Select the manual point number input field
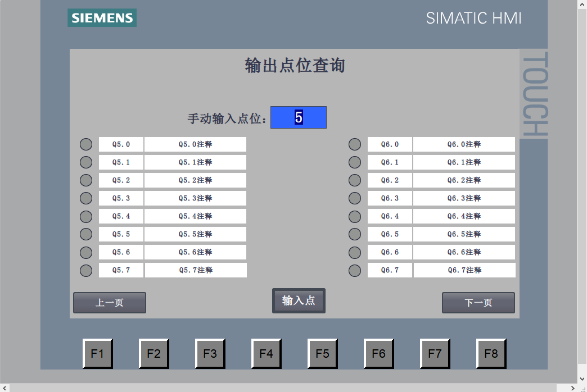Image resolution: width=587 pixels, height=392 pixels. (298, 117)
